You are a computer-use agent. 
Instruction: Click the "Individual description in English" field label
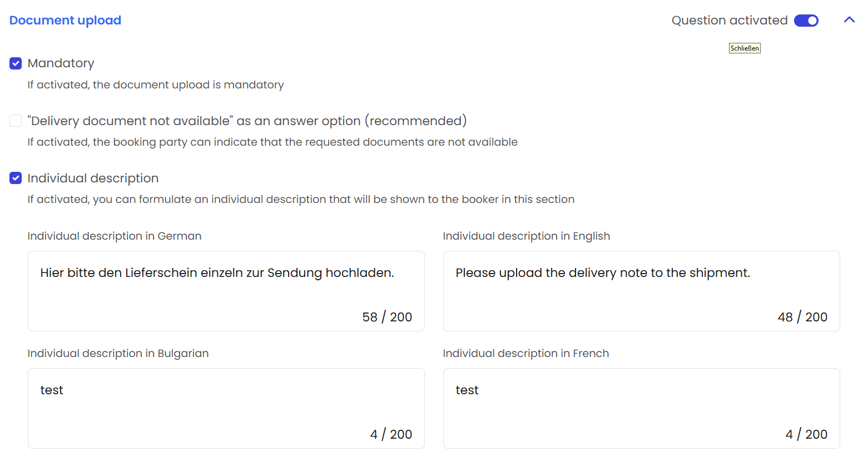pos(526,236)
